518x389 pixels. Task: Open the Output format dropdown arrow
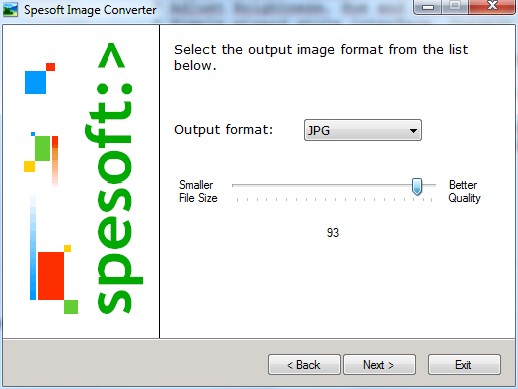413,130
